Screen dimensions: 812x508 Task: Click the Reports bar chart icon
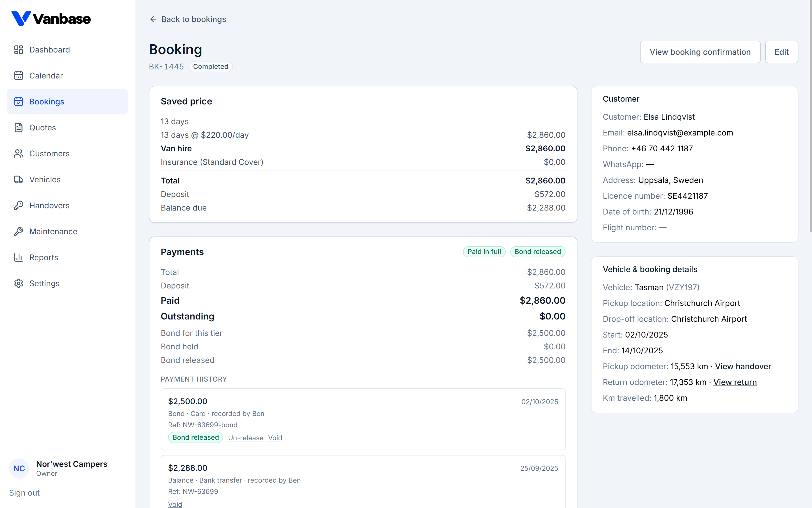[x=18, y=257]
